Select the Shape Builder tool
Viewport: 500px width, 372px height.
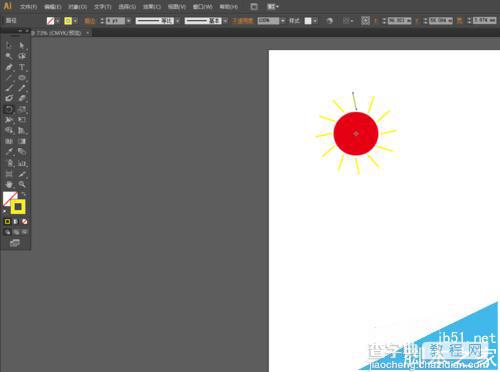pyautogui.click(x=9, y=130)
